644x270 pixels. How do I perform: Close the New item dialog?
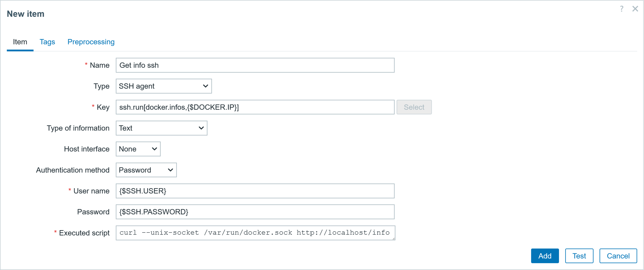[635, 9]
